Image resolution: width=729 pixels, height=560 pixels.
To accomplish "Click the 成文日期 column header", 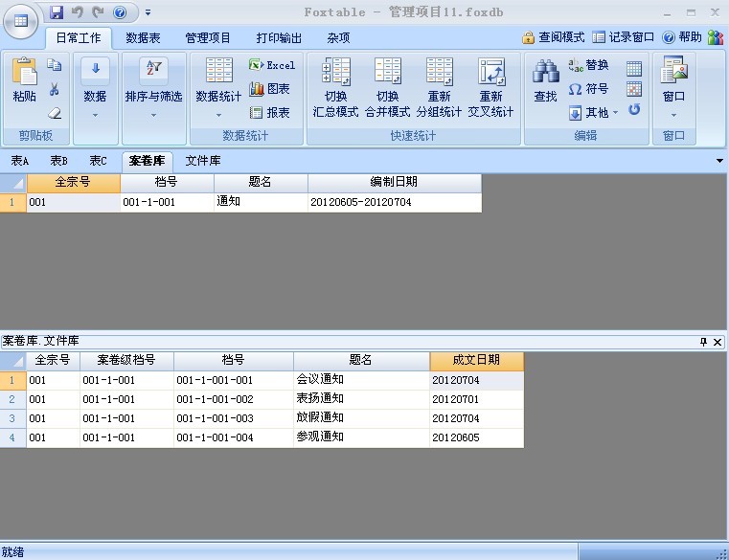I will coord(476,360).
